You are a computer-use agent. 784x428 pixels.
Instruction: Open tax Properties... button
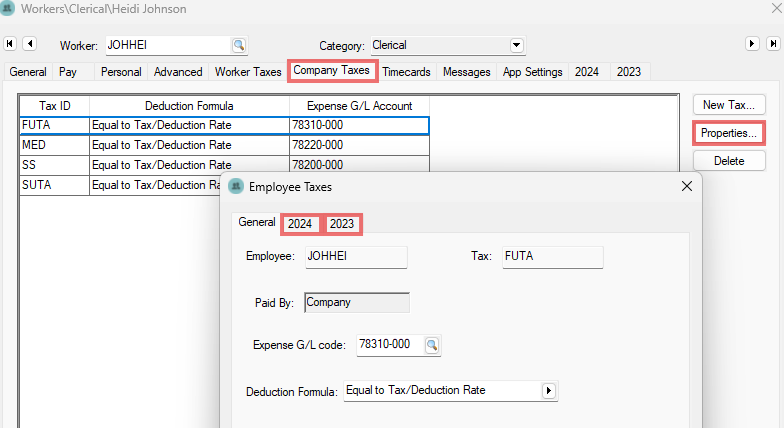729,133
